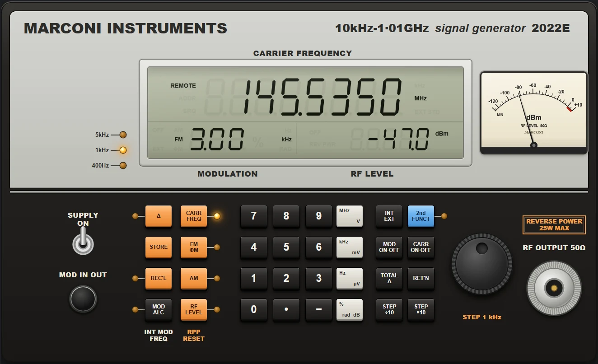Select the RF LEVEL key
This screenshot has height=364, width=598.
point(194,309)
